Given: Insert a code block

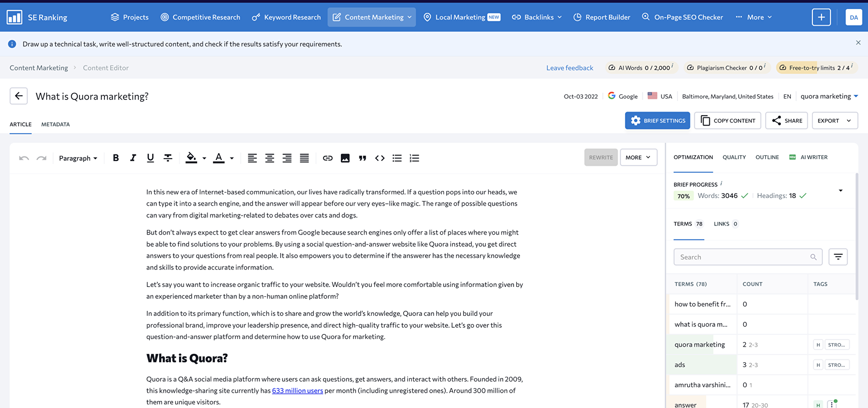Looking at the screenshot, I should 380,158.
